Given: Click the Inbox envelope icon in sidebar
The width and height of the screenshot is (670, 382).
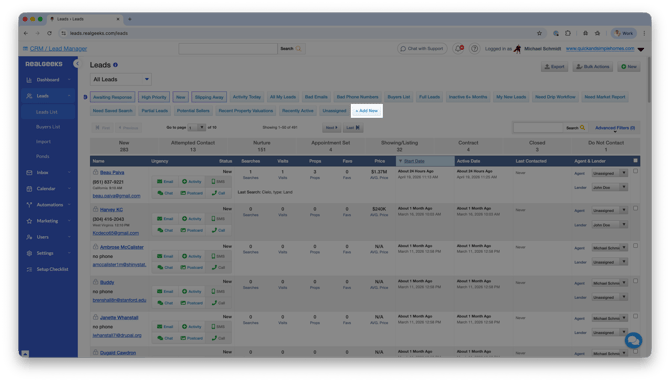Looking at the screenshot, I should click(x=29, y=173).
